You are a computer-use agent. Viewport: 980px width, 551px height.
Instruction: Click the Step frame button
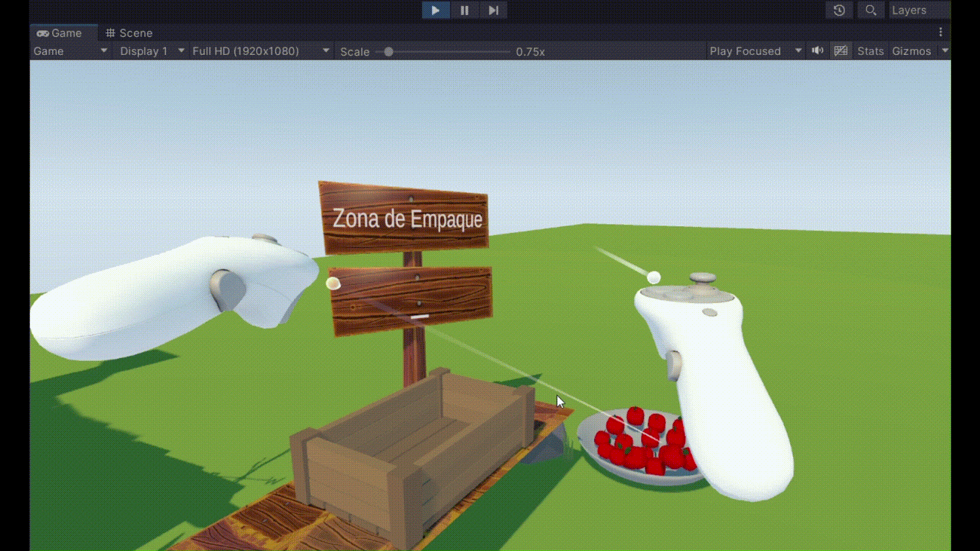tap(493, 10)
